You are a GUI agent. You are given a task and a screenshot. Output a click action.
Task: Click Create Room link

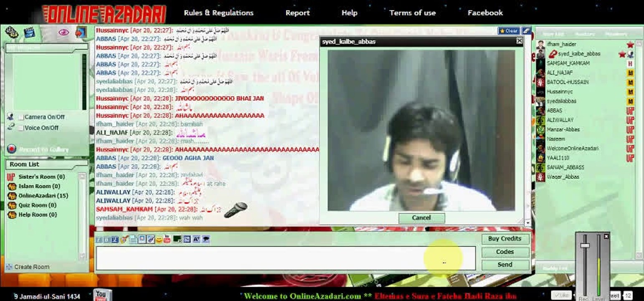[32, 267]
